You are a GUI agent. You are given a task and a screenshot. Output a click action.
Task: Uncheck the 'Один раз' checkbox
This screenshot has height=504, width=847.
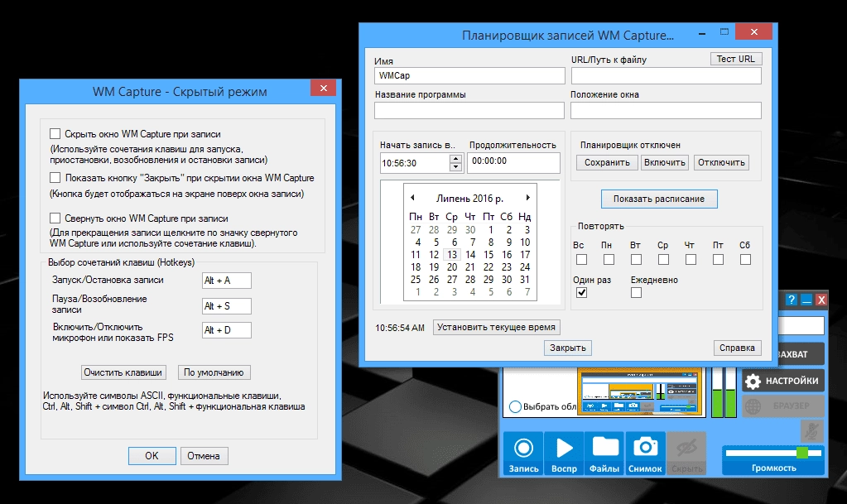point(581,293)
